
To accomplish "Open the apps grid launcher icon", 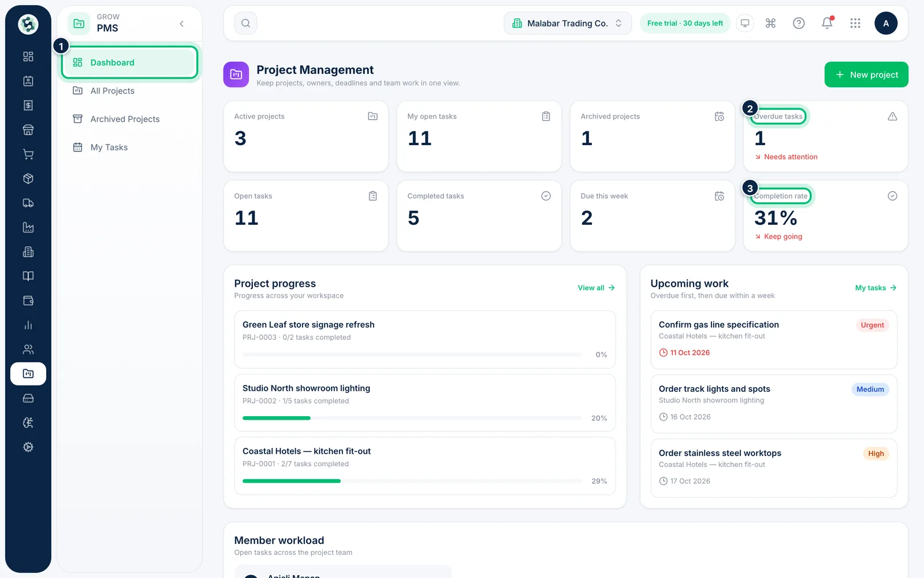I will 855,23.
